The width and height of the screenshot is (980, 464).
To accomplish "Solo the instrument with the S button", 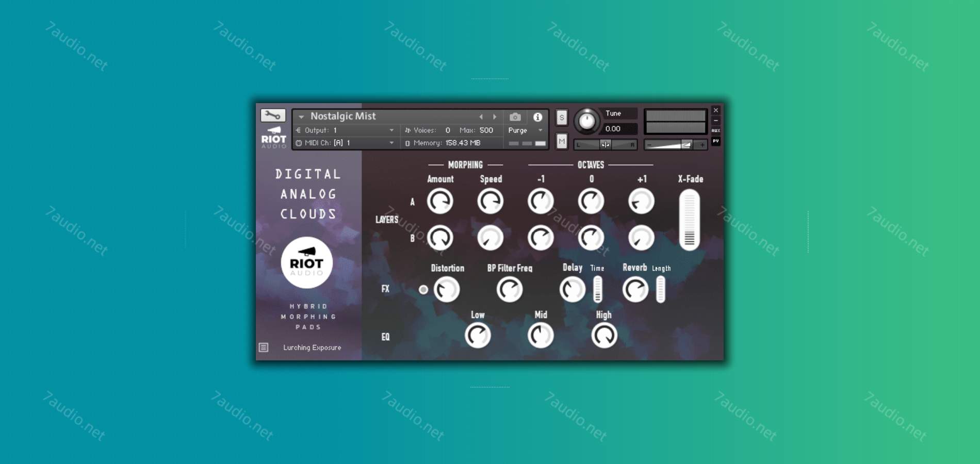I will tap(562, 118).
